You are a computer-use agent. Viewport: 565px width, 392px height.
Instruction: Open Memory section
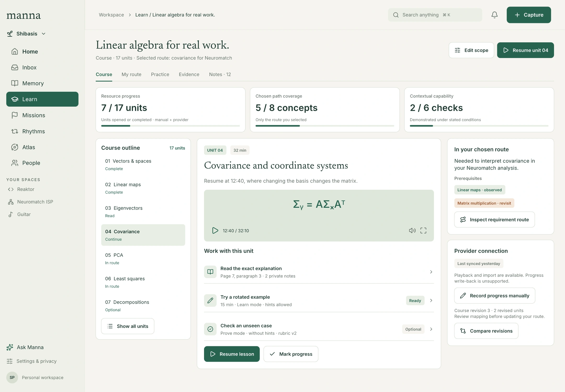click(42, 83)
